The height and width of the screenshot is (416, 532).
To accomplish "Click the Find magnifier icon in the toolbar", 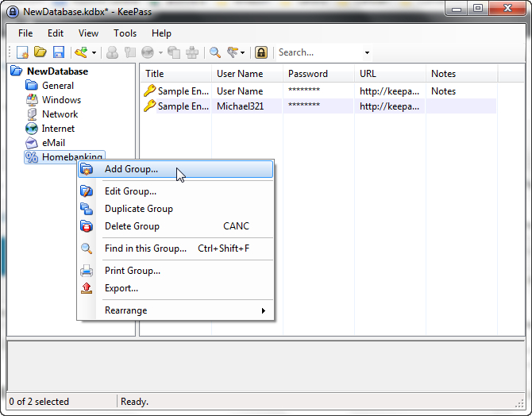I will 215,52.
